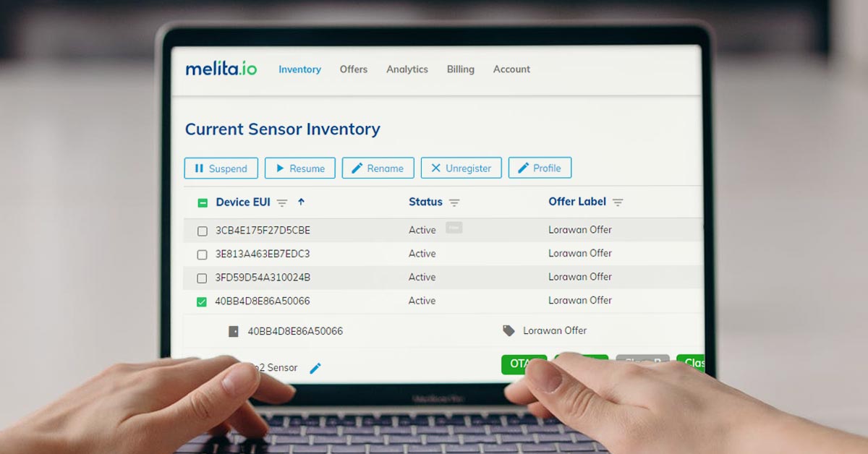868x454 pixels.
Task: Open the Device EUI column filter
Action: click(282, 203)
